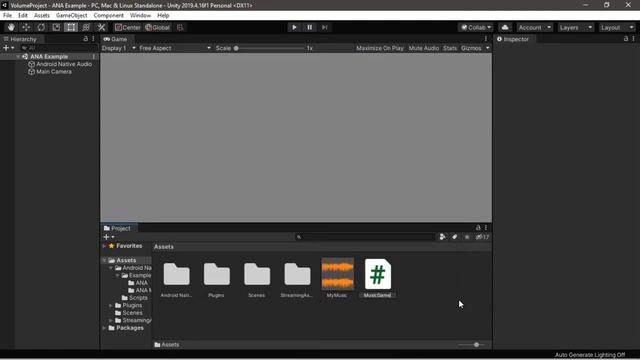This screenshot has width=640, height=360.
Task: Open the Edit menu
Action: coord(23,16)
